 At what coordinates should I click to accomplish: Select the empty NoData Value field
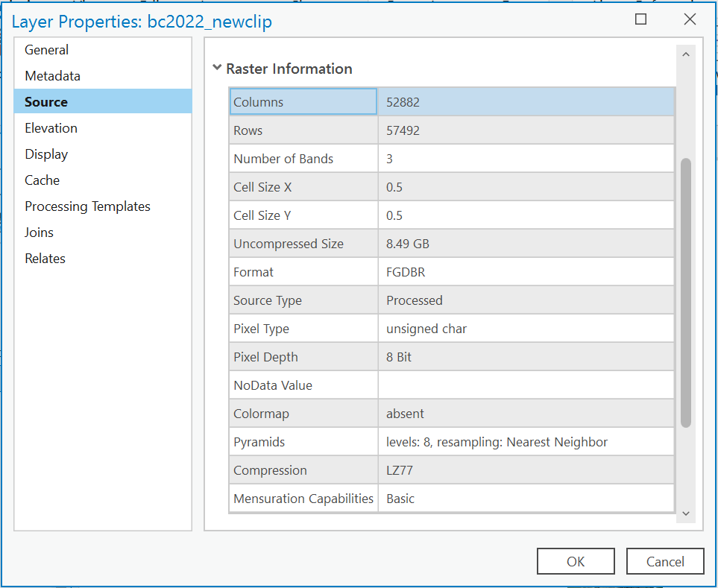(x=526, y=385)
